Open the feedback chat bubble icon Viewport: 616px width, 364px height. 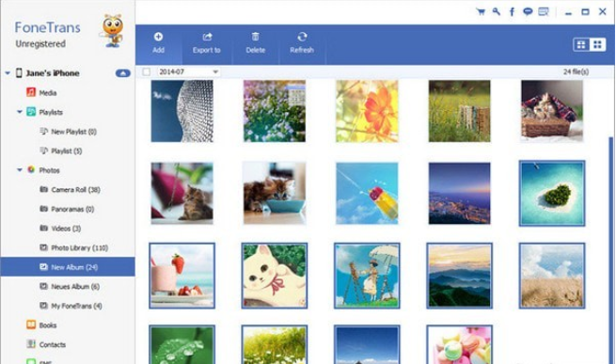(x=528, y=11)
